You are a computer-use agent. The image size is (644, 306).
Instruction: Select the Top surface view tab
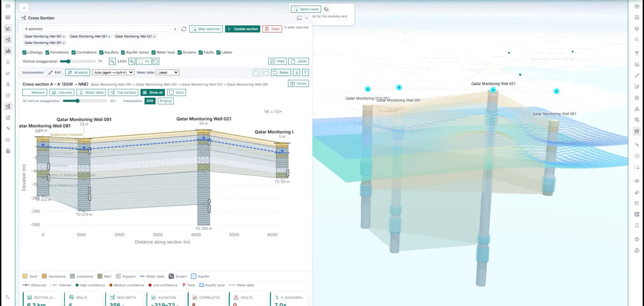(123, 93)
